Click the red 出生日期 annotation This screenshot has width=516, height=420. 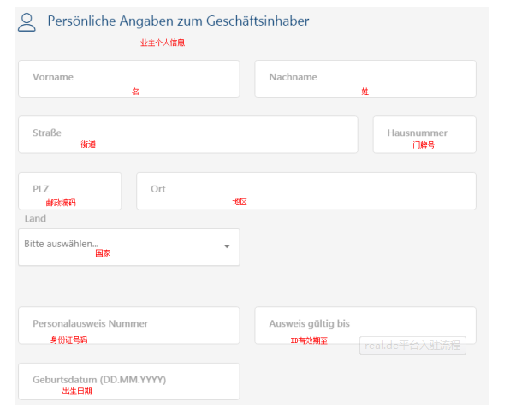[77, 391]
